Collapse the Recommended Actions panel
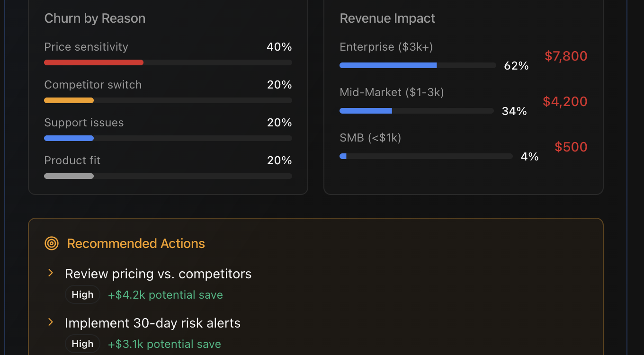This screenshot has height=355, width=644. (x=136, y=243)
